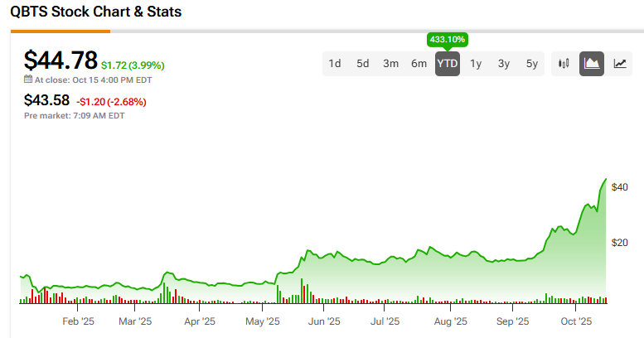Select the 1d time range

click(335, 64)
